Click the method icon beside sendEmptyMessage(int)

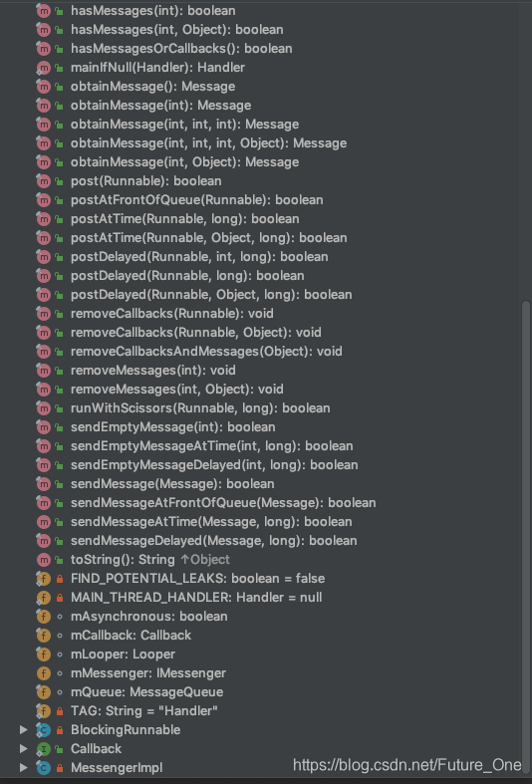click(x=44, y=427)
